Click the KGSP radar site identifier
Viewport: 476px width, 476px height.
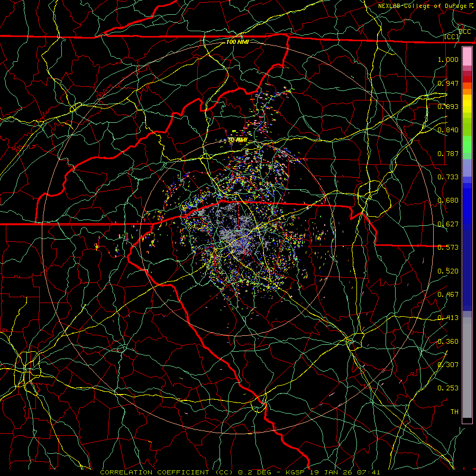tap(295, 472)
